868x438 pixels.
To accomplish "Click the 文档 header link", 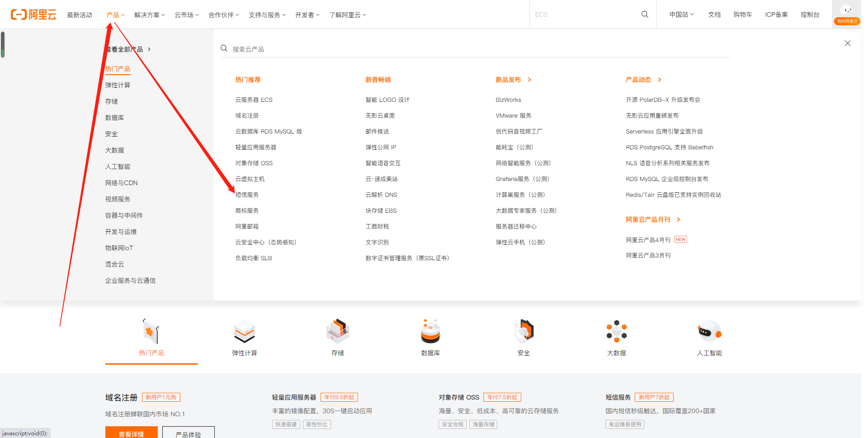I will click(x=714, y=14).
